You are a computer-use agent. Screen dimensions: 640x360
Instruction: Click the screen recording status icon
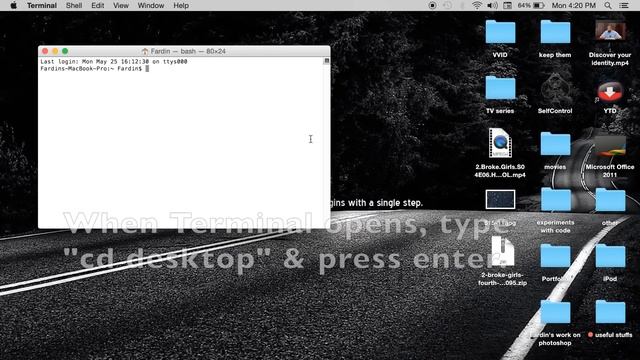[x=432, y=5]
